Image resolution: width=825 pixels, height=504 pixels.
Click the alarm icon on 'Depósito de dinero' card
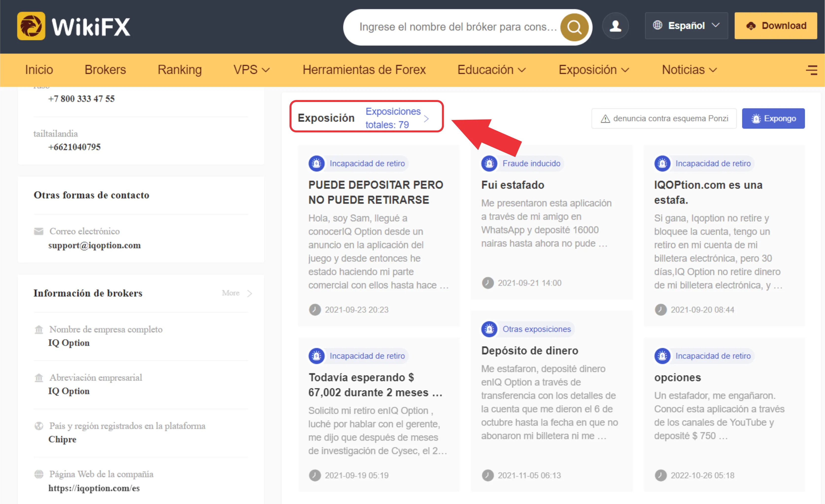pyautogui.click(x=489, y=329)
